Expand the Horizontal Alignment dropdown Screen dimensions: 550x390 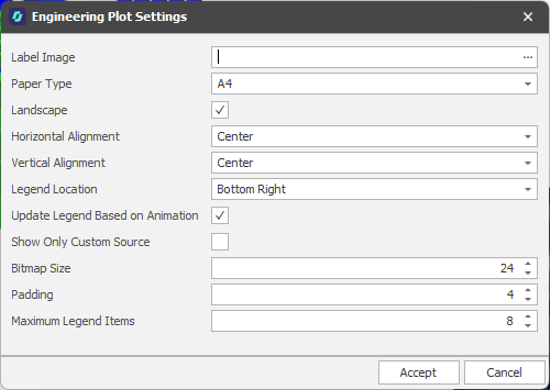pos(374,136)
